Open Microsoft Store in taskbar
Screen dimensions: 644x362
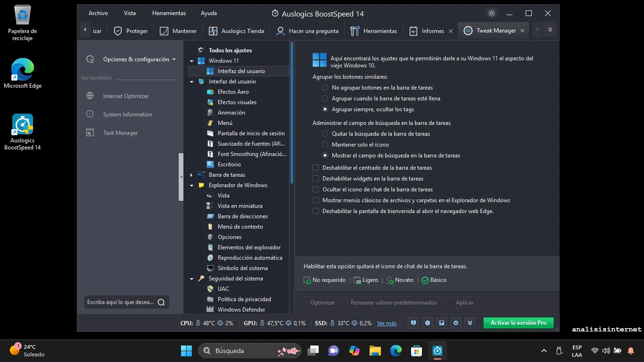(x=416, y=351)
